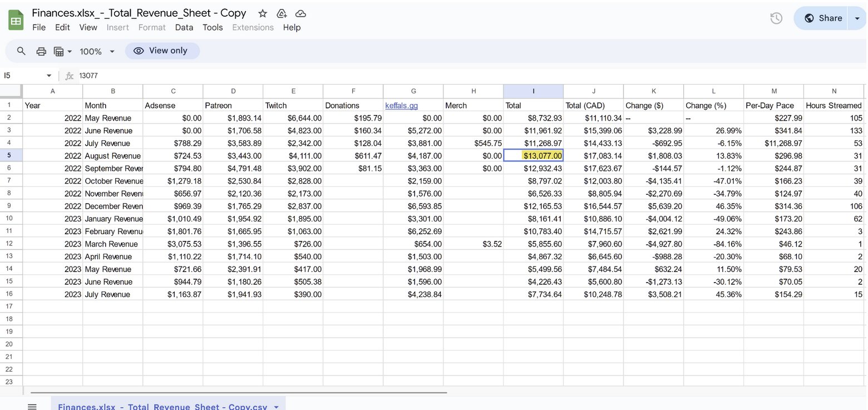The image size is (868, 410).
Task: Select the March Revenue month cell
Action: (112, 244)
